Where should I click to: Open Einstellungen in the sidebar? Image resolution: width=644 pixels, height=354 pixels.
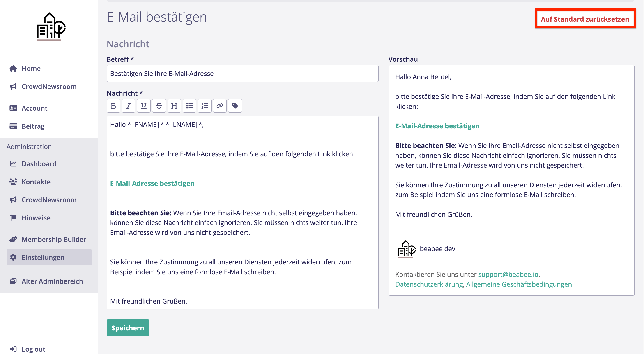coord(43,257)
